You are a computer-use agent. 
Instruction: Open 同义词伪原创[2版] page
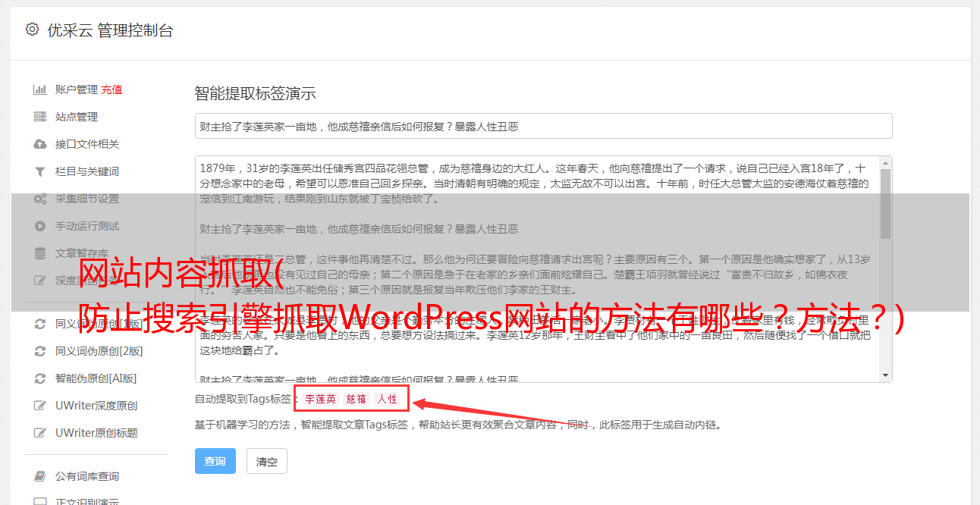[99, 351]
